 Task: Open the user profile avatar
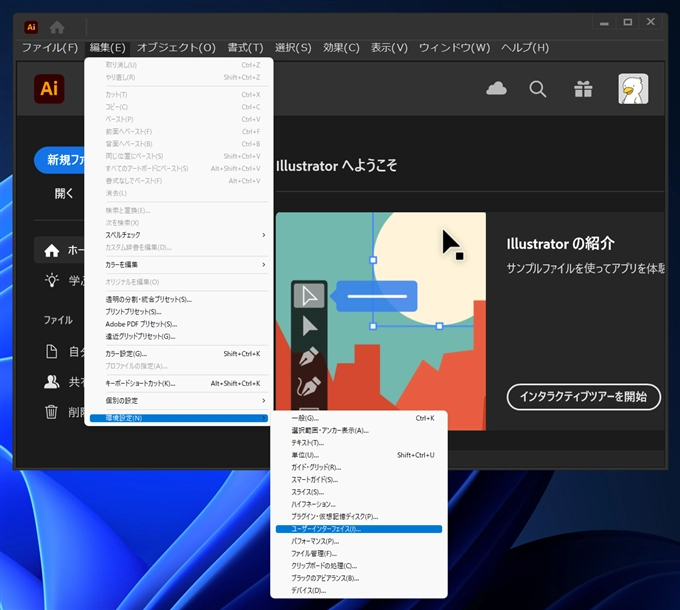pyautogui.click(x=633, y=89)
